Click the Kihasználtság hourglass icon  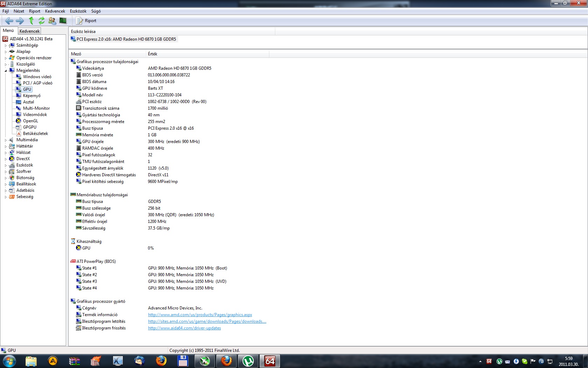(x=73, y=241)
